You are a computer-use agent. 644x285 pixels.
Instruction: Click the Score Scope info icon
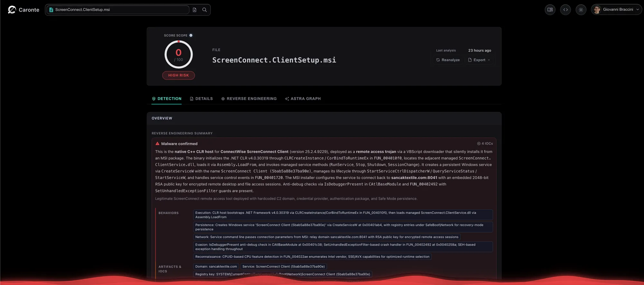pos(191,35)
